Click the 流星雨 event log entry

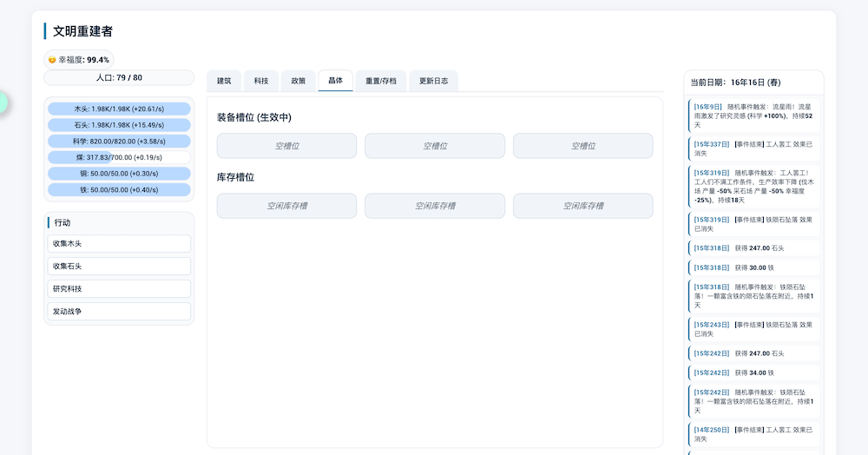point(753,115)
